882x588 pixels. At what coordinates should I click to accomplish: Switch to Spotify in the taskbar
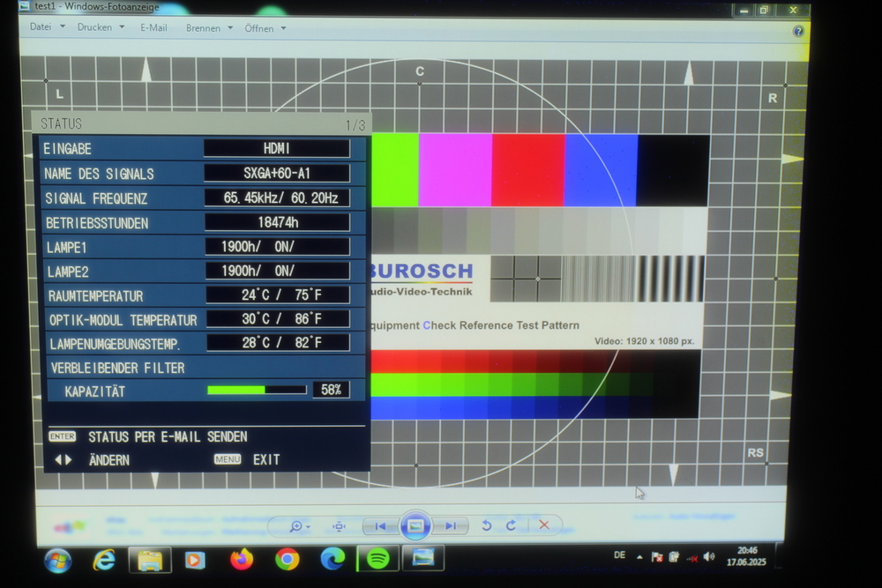tap(378, 559)
